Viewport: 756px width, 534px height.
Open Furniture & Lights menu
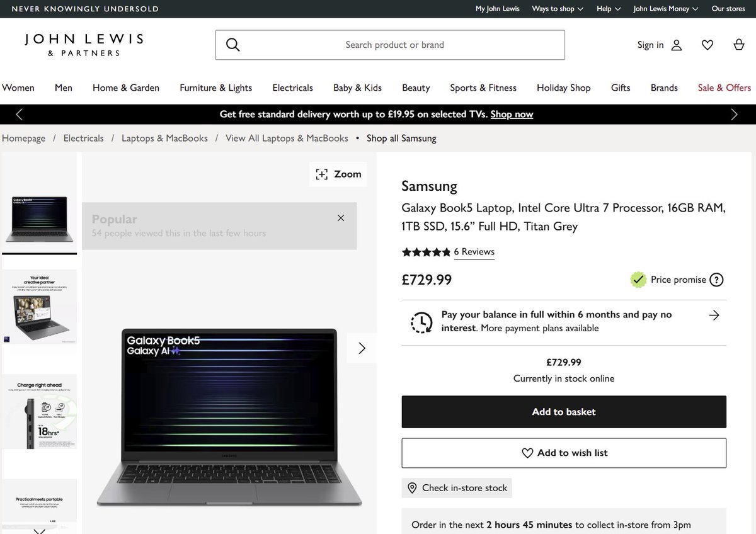[215, 88]
